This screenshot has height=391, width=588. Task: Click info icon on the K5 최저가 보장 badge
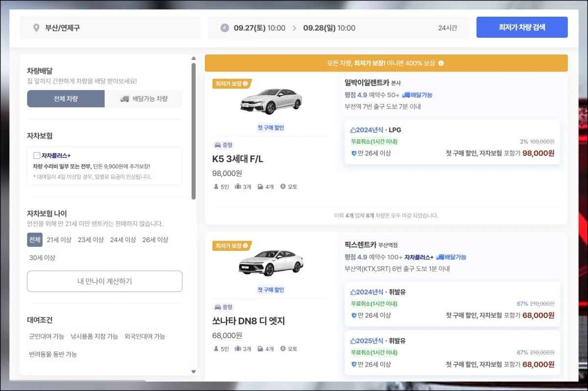(x=245, y=83)
